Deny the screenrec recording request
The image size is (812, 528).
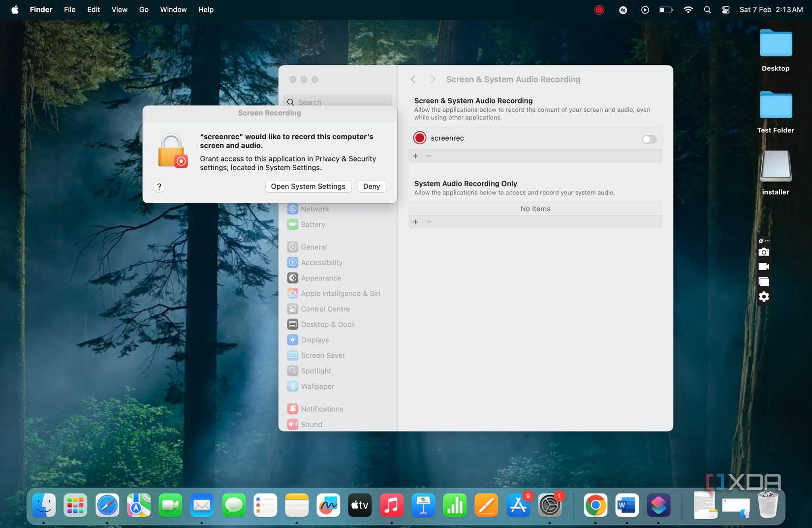coord(372,186)
